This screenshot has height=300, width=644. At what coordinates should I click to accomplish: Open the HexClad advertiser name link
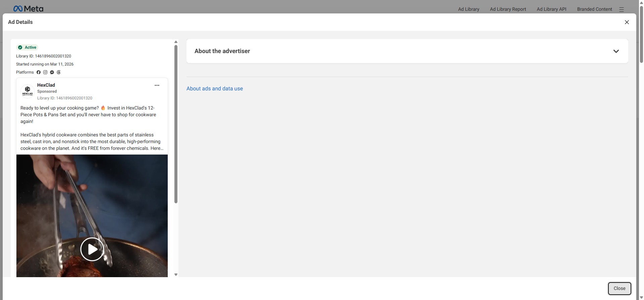pos(46,85)
